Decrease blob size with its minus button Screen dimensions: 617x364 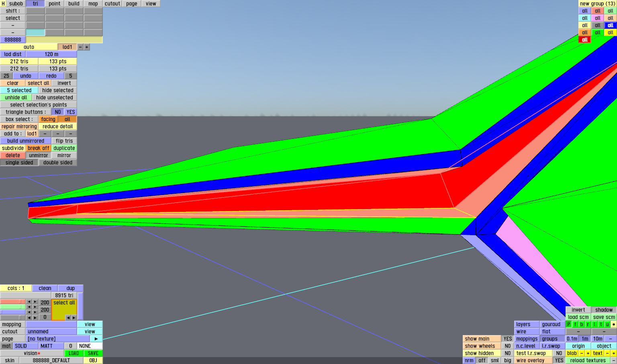click(582, 353)
